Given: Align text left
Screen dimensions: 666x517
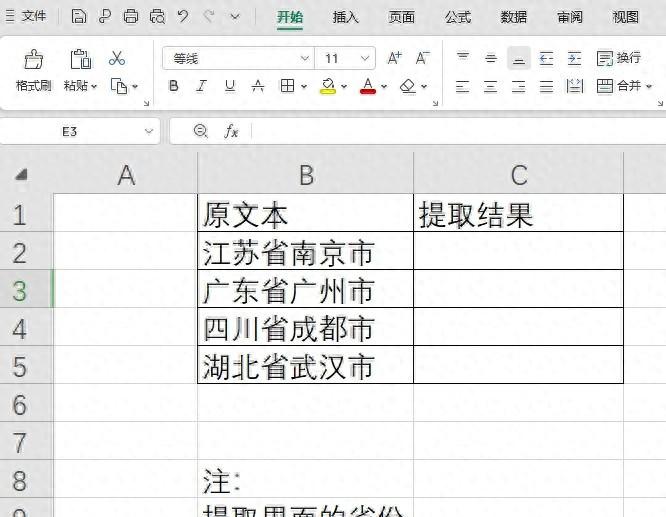Looking at the screenshot, I should point(463,87).
